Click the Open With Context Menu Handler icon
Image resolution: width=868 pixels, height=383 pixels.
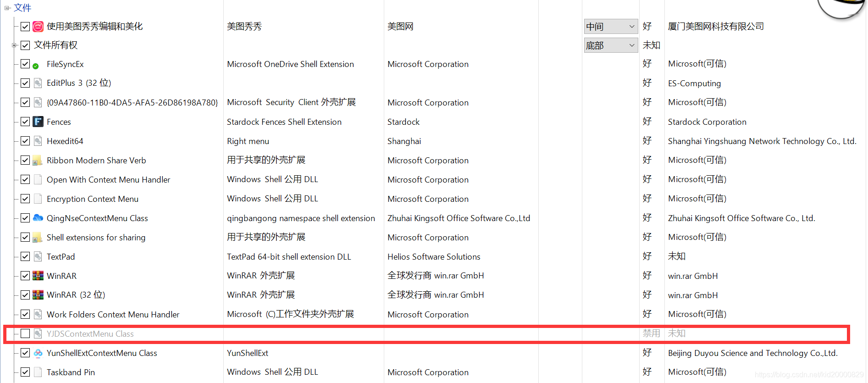click(38, 179)
